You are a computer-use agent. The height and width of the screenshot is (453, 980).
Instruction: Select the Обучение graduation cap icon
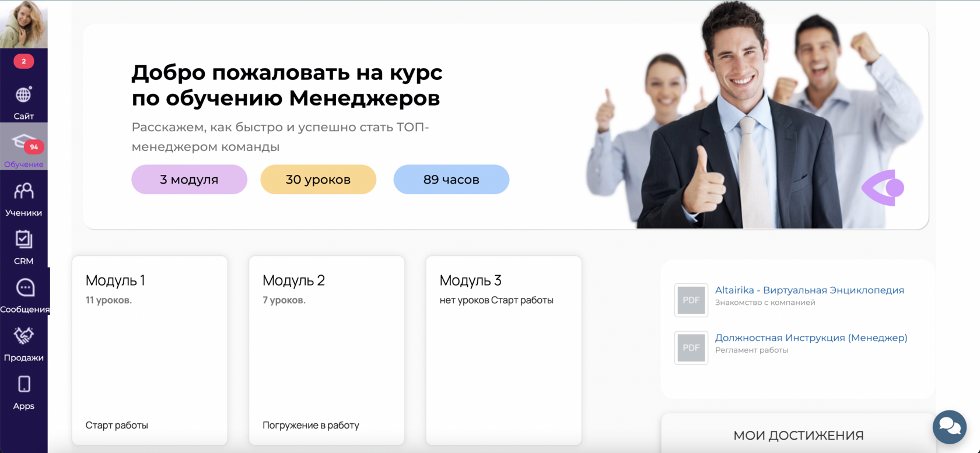point(23,142)
